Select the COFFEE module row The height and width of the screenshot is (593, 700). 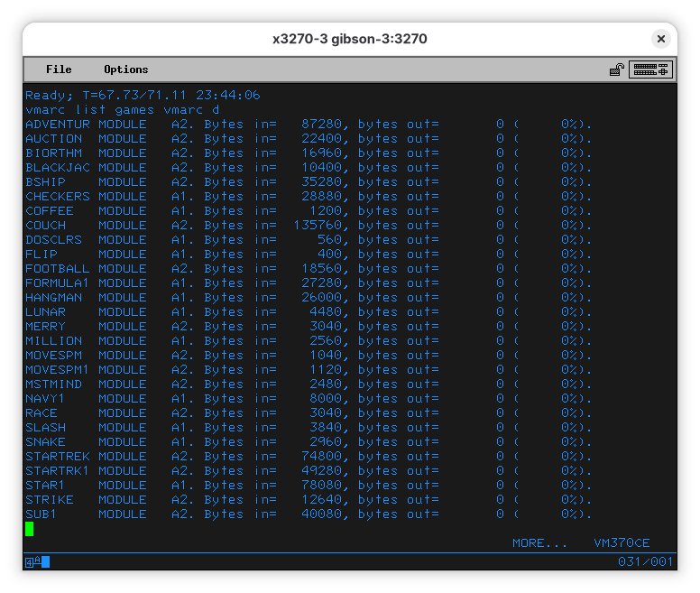[x=309, y=211]
